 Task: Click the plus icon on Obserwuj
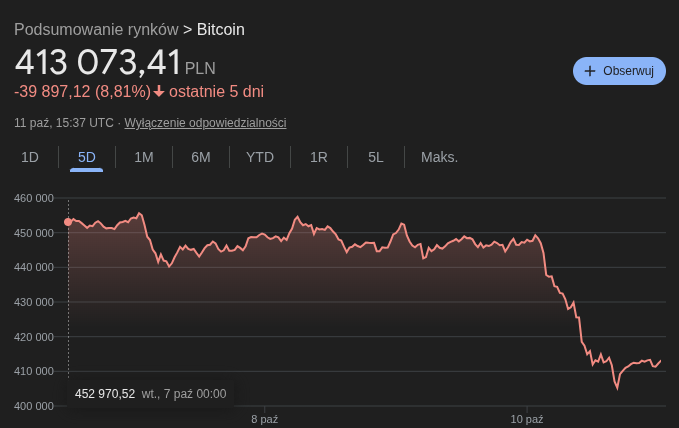[x=590, y=71]
